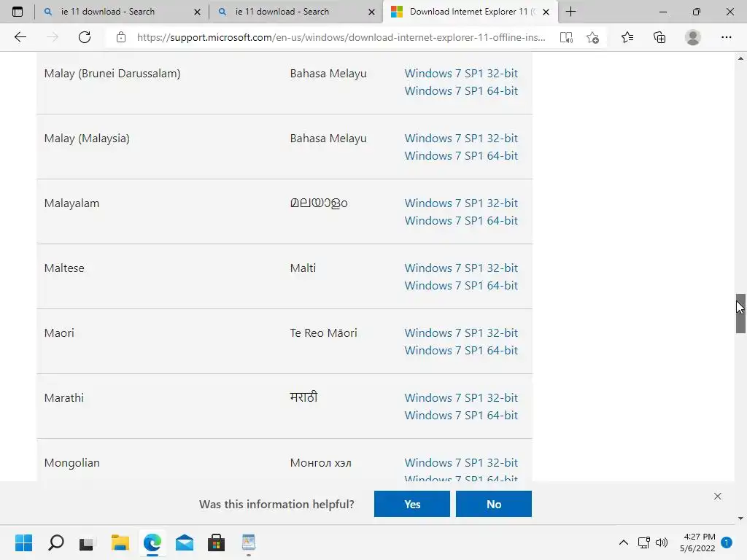The height and width of the screenshot is (560, 747).
Task: Open the Settings and more ellipsis menu
Action: (x=726, y=37)
